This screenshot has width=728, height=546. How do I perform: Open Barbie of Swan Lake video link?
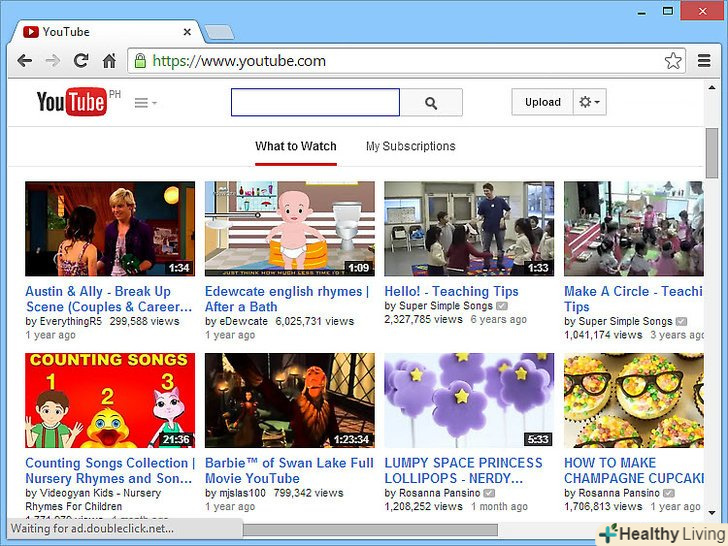coord(289,471)
